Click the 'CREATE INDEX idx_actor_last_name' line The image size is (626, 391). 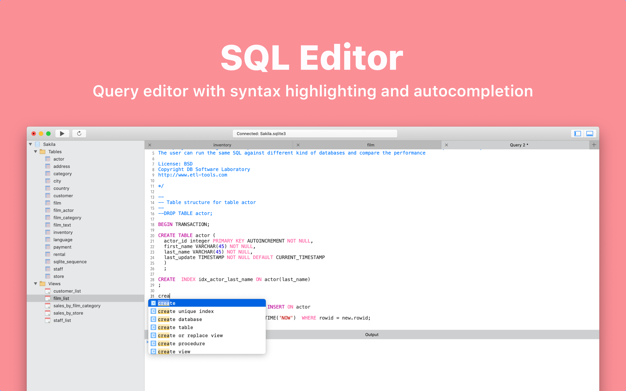tap(234, 279)
